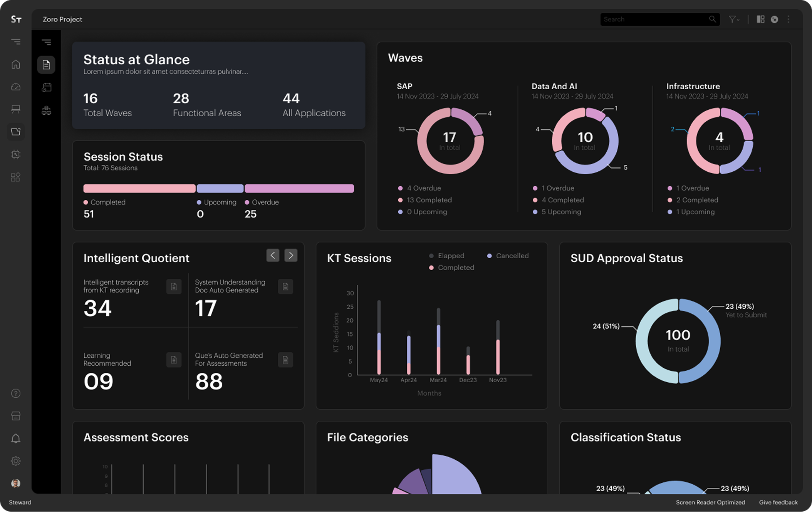This screenshot has height=512, width=812.
Task: Toggle Data And AI 4 Completed legend
Action: click(558, 200)
